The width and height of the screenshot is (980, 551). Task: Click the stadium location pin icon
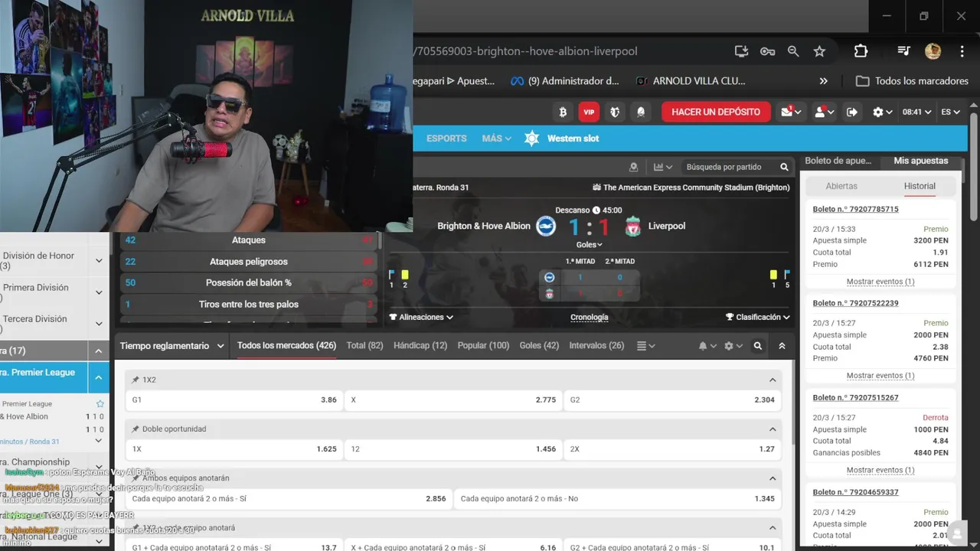click(633, 167)
